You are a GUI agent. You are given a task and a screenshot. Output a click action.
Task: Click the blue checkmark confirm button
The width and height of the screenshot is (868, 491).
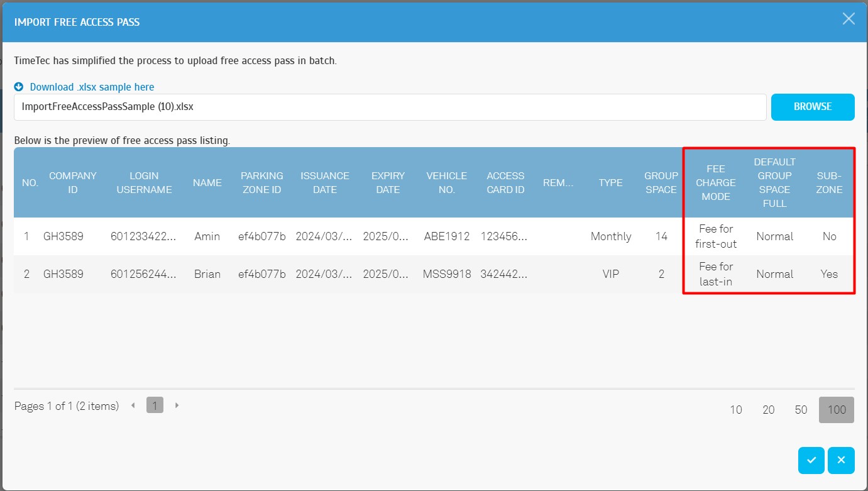[811, 461]
